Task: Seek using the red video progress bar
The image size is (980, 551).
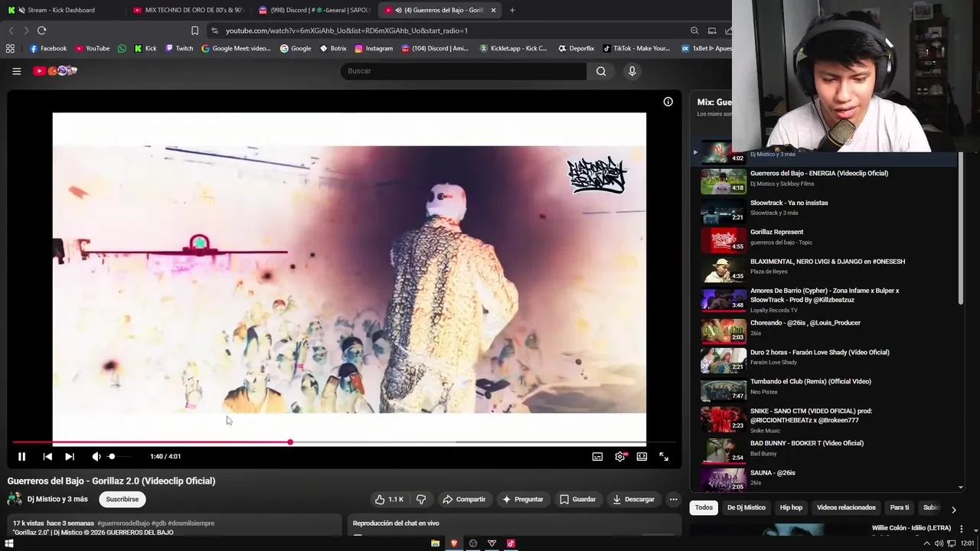Action: pyautogui.click(x=344, y=442)
